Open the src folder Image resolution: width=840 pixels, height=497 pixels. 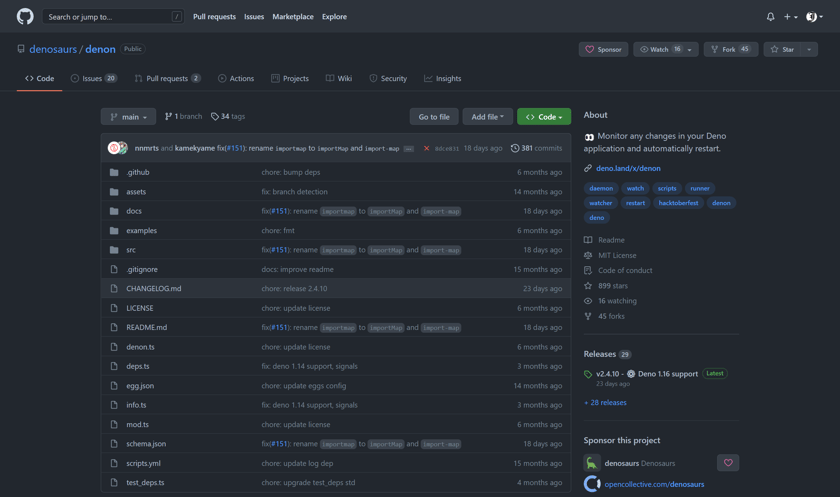click(x=131, y=250)
